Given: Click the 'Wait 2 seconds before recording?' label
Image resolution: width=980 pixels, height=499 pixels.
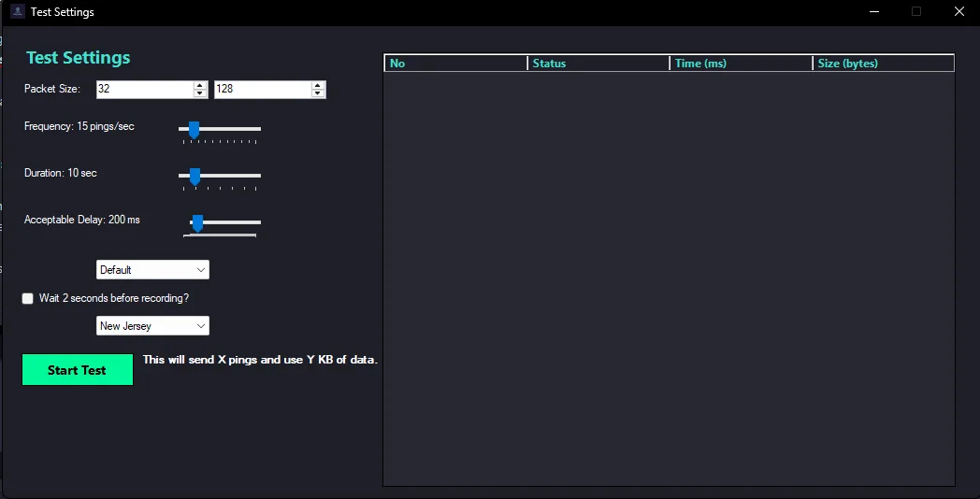Looking at the screenshot, I should click(x=114, y=298).
